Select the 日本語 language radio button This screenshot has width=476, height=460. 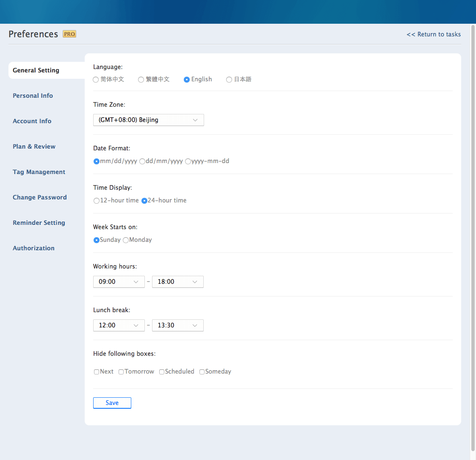pyautogui.click(x=229, y=80)
